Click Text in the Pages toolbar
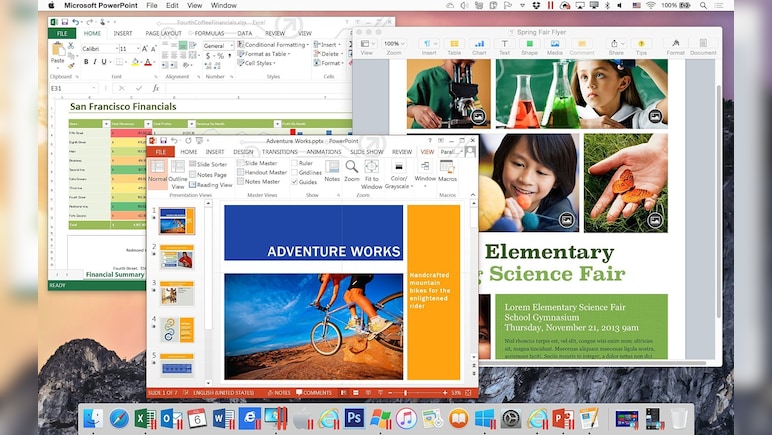The width and height of the screenshot is (772, 435). point(504,47)
